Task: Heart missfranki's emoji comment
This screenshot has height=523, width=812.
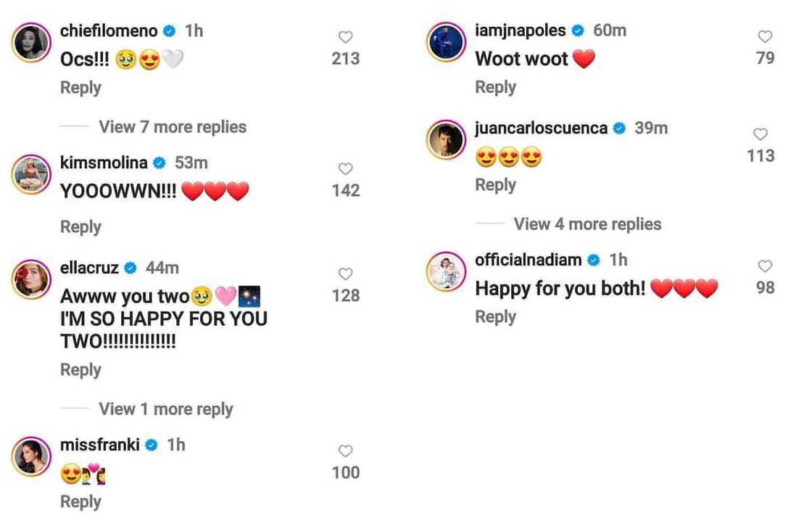Action: [x=346, y=451]
